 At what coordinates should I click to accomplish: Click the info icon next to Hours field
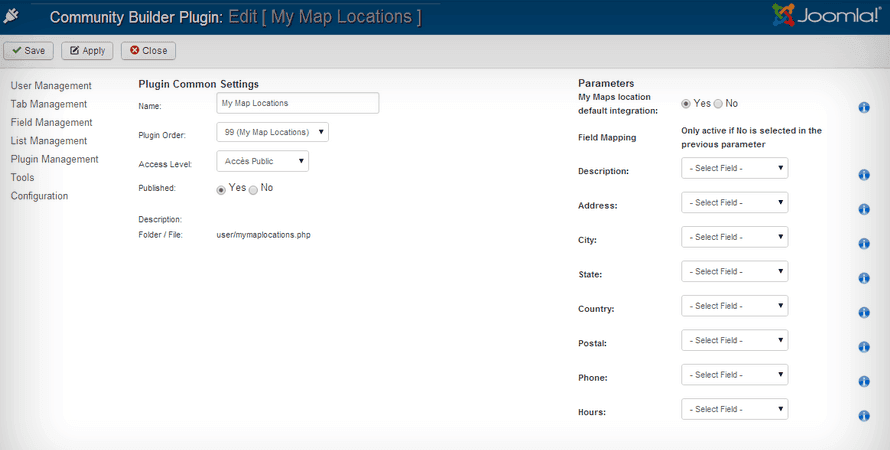click(x=863, y=416)
